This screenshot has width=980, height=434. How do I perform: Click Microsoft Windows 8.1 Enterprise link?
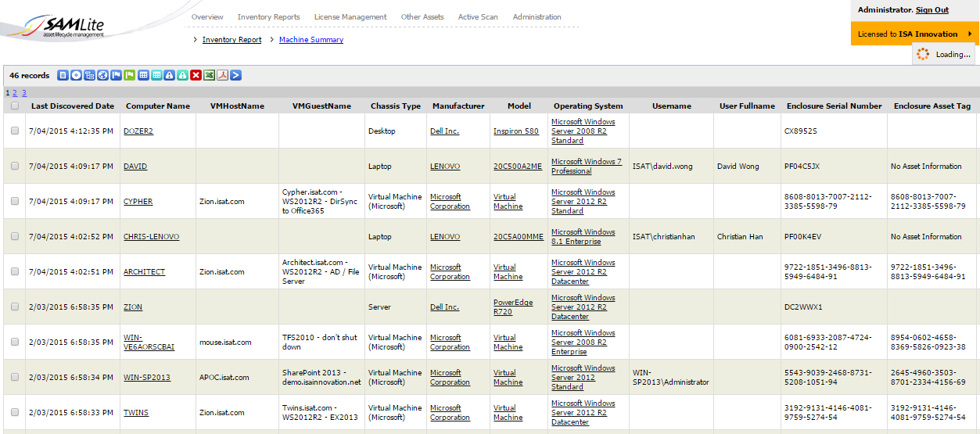click(583, 237)
